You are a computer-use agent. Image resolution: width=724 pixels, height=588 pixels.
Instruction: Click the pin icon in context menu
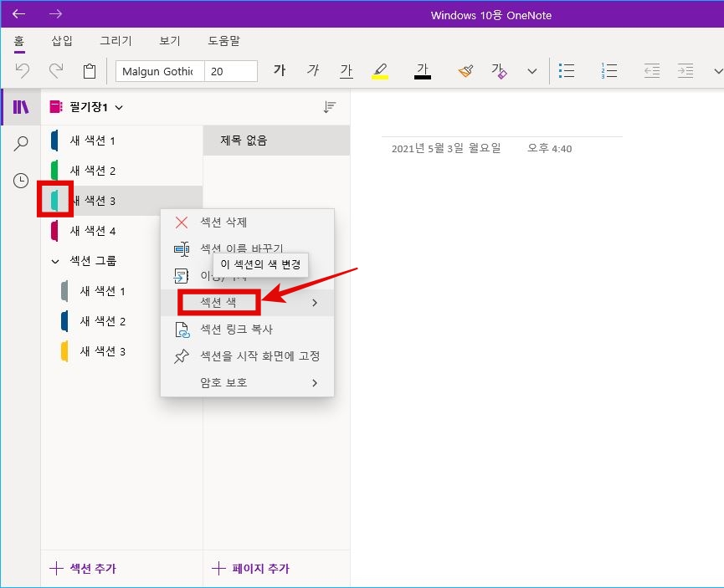tap(181, 356)
